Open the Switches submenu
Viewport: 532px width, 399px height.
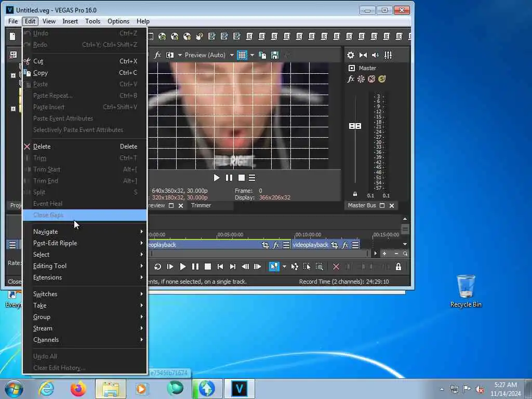85,294
